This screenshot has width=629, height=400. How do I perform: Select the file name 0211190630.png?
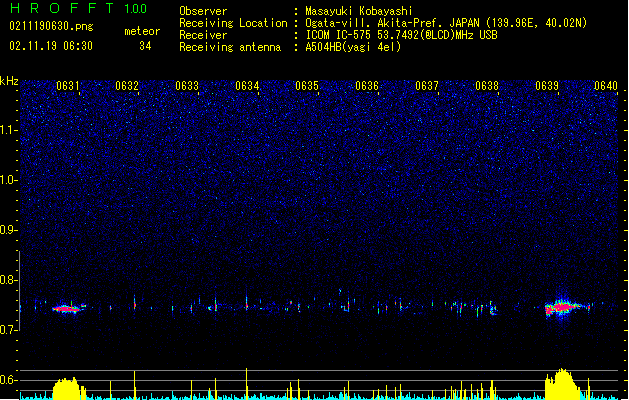pyautogui.click(x=51, y=26)
